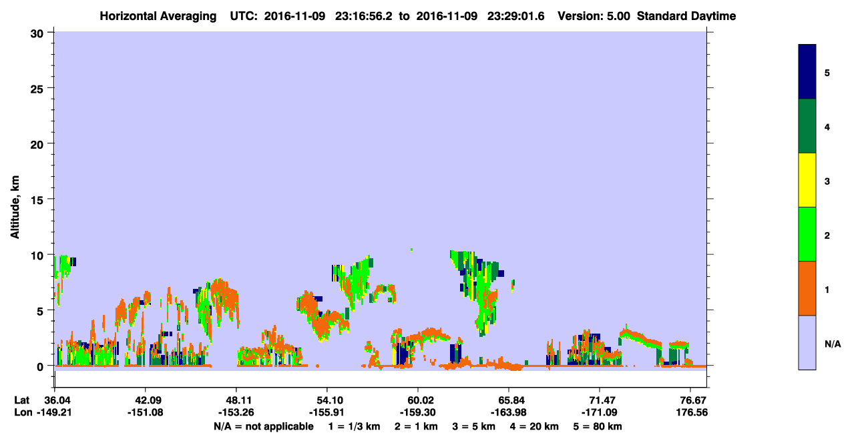The height and width of the screenshot is (445, 868).
Task: Click the colorbar label '4'
Action: point(827,126)
